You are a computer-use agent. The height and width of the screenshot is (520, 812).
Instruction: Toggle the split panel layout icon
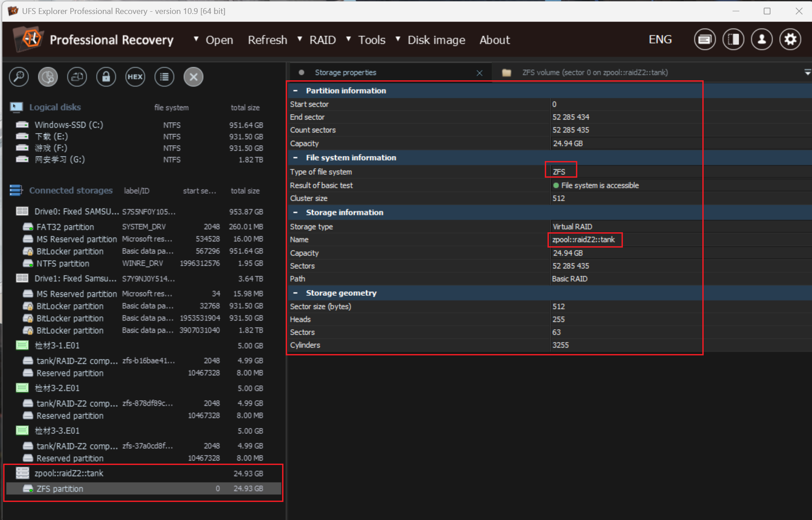(733, 40)
